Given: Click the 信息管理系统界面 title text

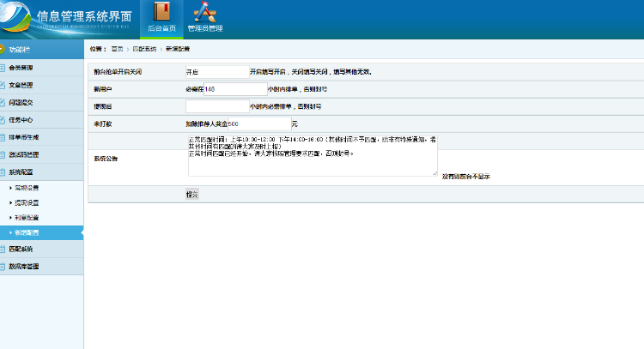Looking at the screenshot, I should 84,16.
